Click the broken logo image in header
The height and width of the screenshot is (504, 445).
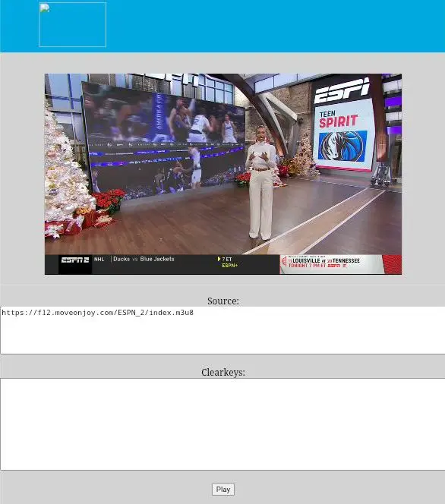(x=73, y=25)
